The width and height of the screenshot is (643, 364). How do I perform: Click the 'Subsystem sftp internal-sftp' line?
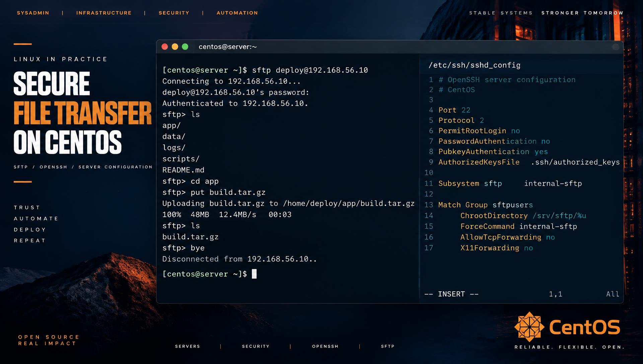click(x=510, y=183)
